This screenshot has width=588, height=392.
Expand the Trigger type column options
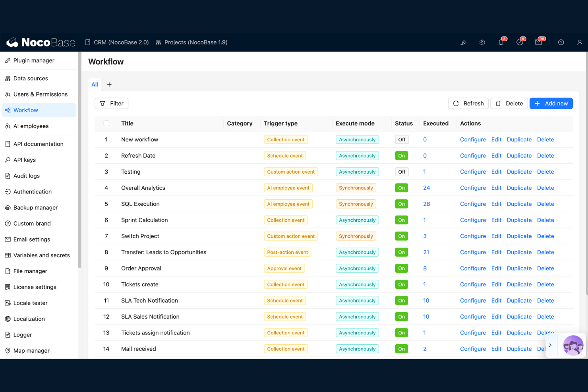280,124
